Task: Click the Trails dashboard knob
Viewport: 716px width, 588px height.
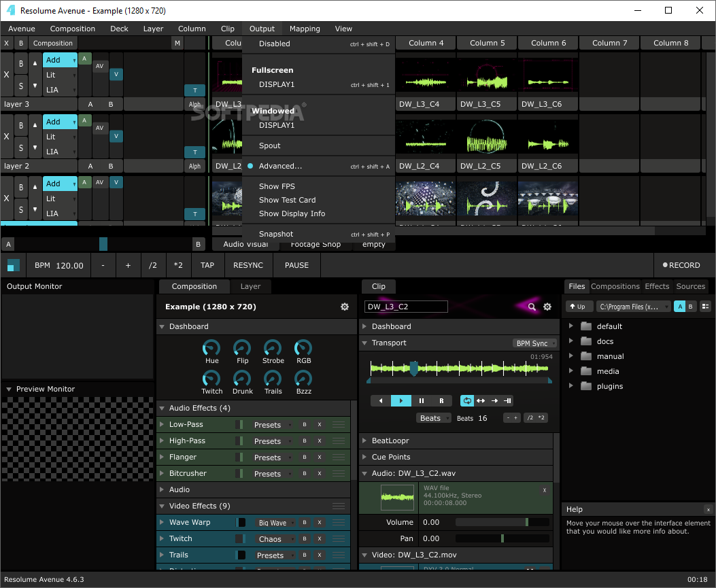Action: 273,379
